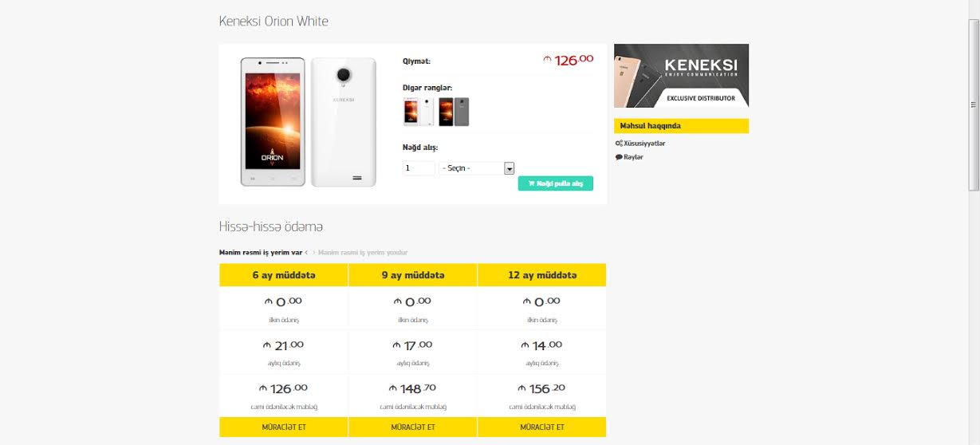The height and width of the screenshot is (445, 980).
Task: Select the white Orion color variant thumbnail
Action: (x=419, y=112)
